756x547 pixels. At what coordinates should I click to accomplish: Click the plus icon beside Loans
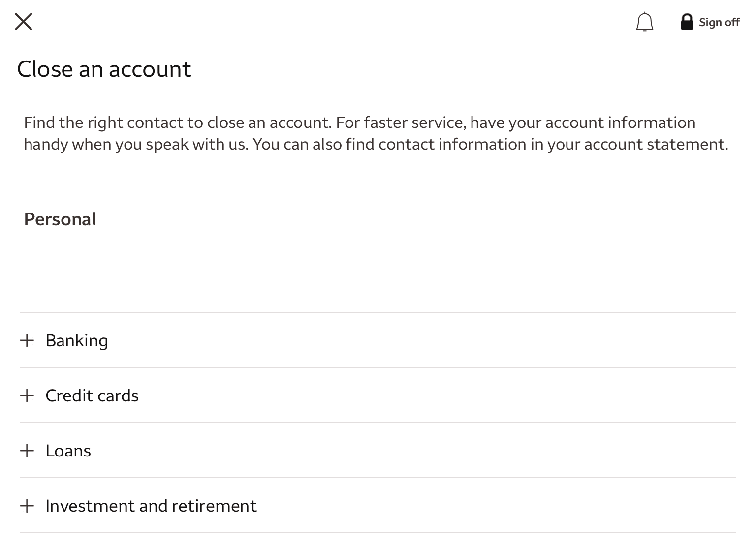point(27,451)
